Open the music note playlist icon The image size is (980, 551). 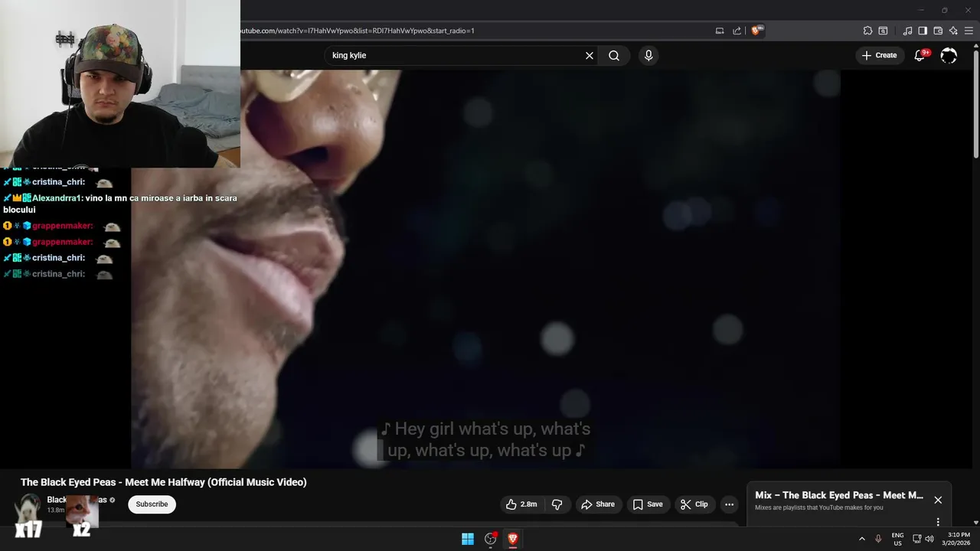point(908,31)
